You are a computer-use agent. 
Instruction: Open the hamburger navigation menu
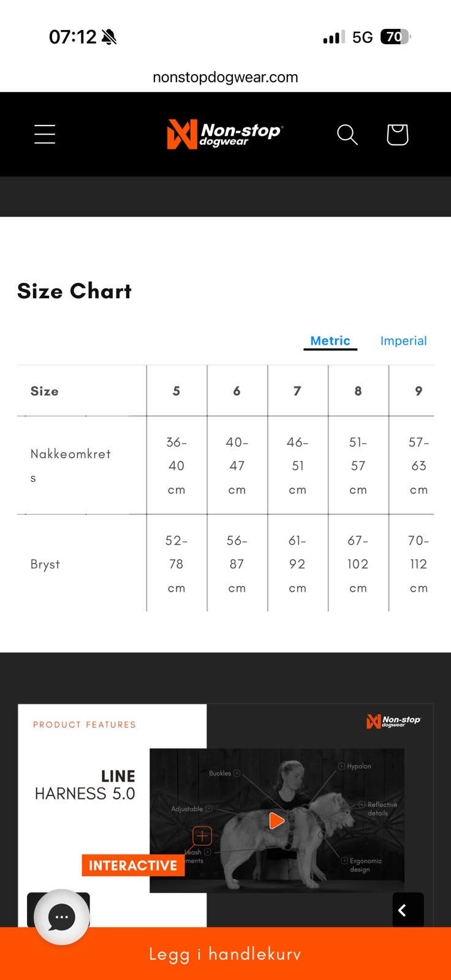click(45, 134)
